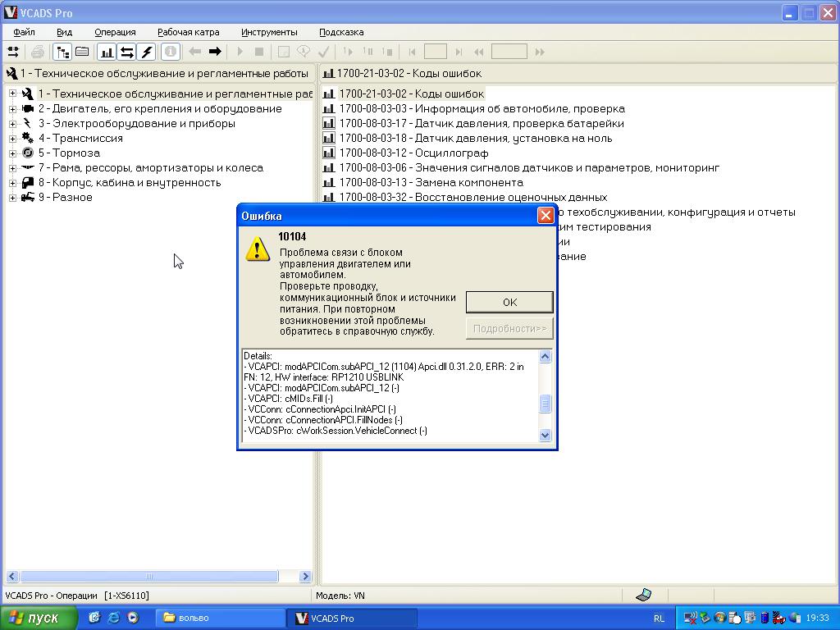Image resolution: width=840 pixels, height=630 pixels.
Task: Click OK in the error dialog
Action: (509, 302)
